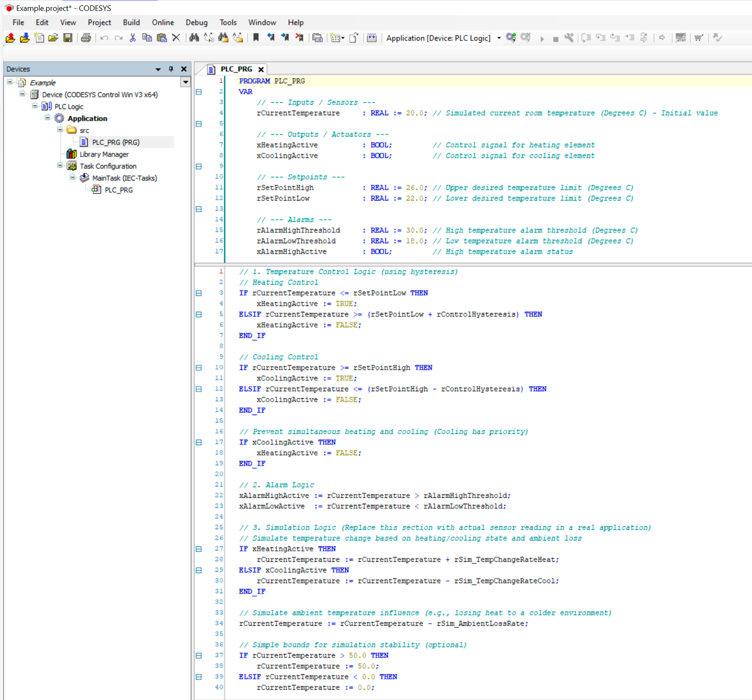Select the PLC_PRG editor tab
The height and width of the screenshot is (700, 752).
(236, 69)
